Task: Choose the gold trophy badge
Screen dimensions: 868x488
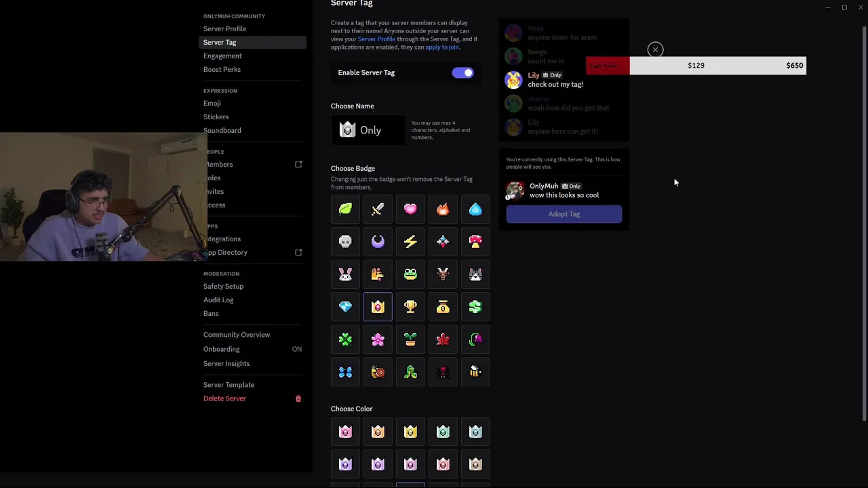Action: click(x=410, y=306)
